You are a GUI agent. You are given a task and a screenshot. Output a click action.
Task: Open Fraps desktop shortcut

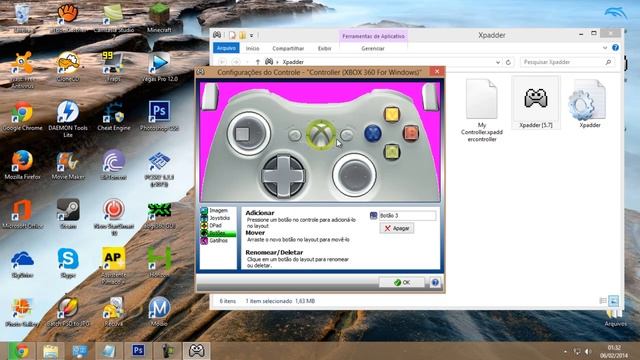[113, 67]
